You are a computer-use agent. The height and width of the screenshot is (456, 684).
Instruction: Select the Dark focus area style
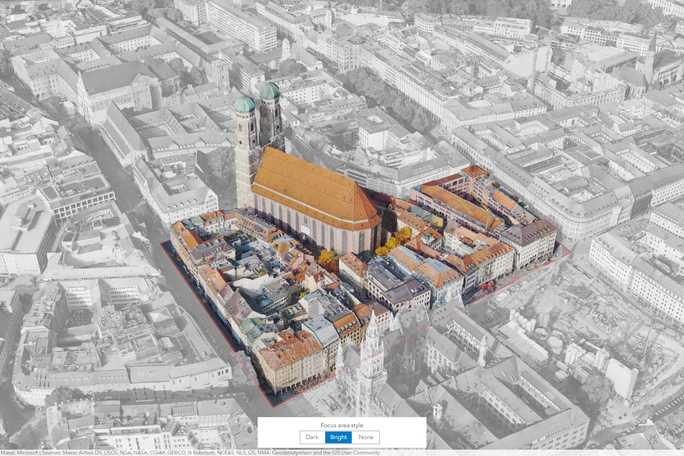(x=312, y=437)
